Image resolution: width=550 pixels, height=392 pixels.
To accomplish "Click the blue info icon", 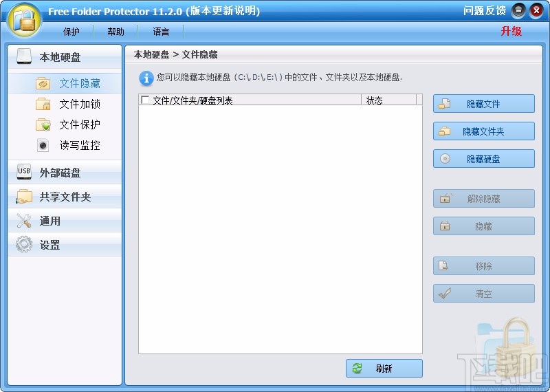I will point(146,78).
